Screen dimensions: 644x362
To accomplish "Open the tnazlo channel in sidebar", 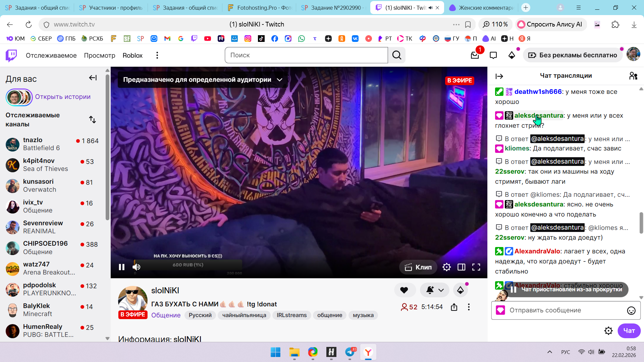I will pos(33,140).
